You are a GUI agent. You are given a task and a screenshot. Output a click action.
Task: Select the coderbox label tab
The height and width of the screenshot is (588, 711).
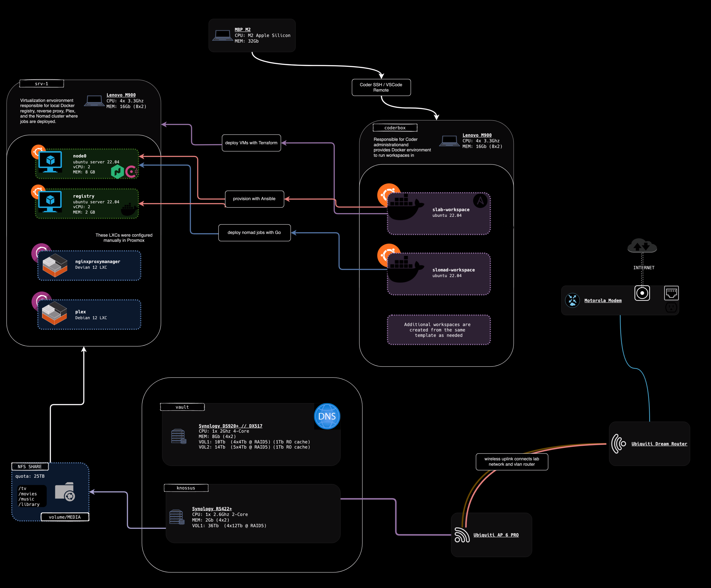[x=395, y=128]
